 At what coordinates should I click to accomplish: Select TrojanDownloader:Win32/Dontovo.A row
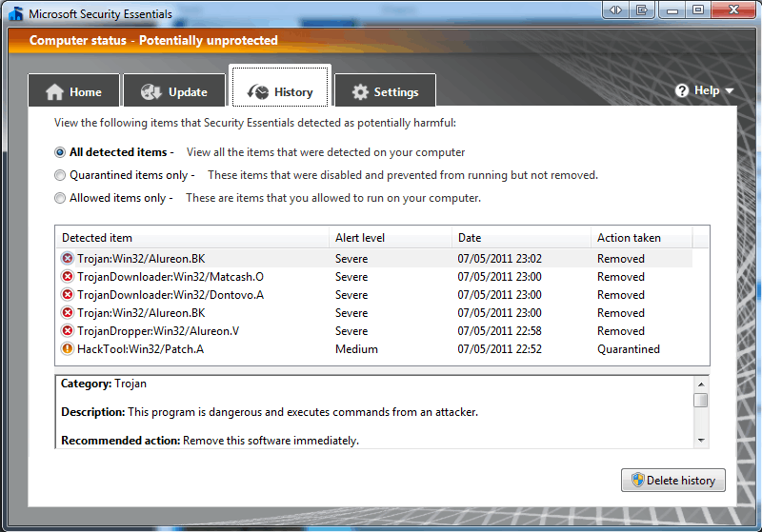click(374, 295)
